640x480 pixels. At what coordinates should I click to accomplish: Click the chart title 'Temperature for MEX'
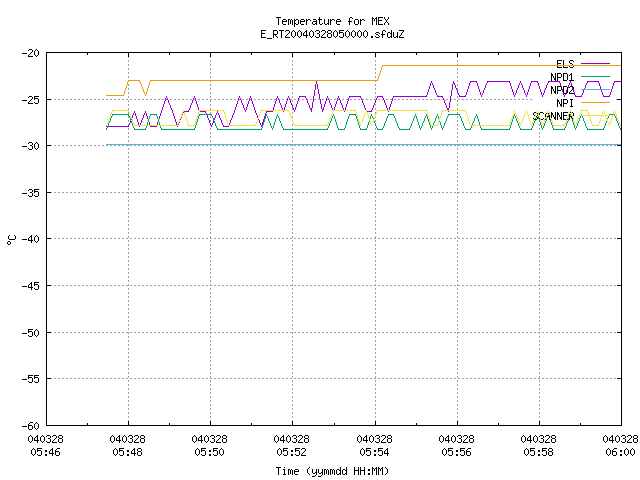click(332, 21)
